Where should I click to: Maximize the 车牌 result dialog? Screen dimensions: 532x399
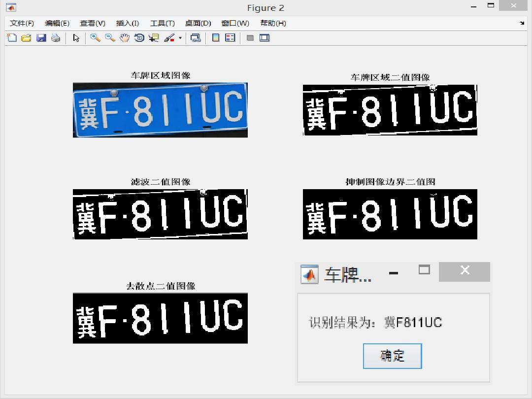coord(424,270)
